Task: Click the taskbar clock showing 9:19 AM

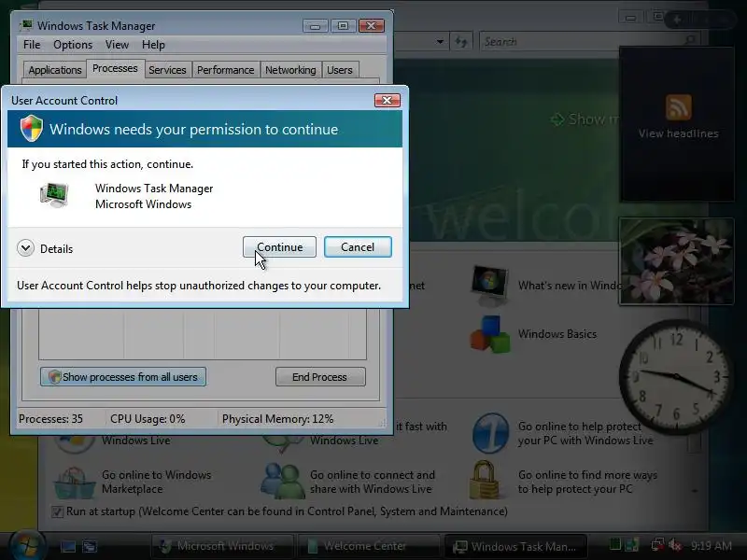Action: pyautogui.click(x=712, y=546)
